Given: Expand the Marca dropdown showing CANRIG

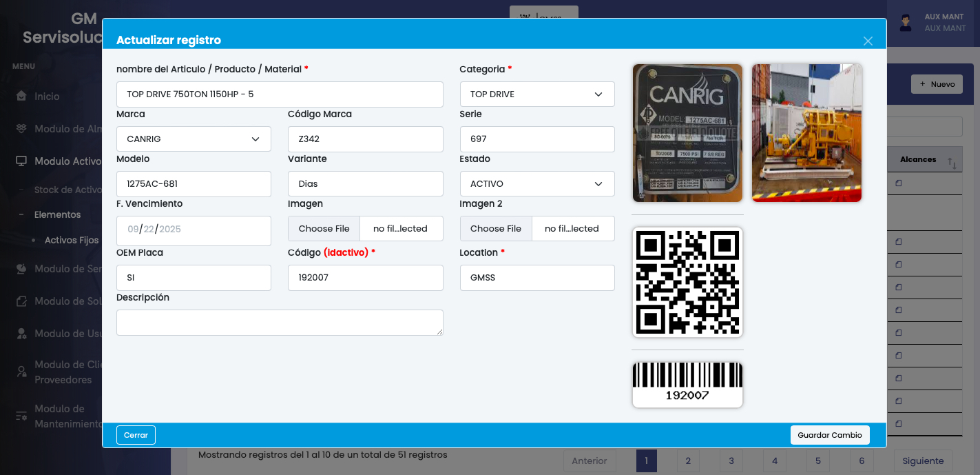Looking at the screenshot, I should [194, 139].
